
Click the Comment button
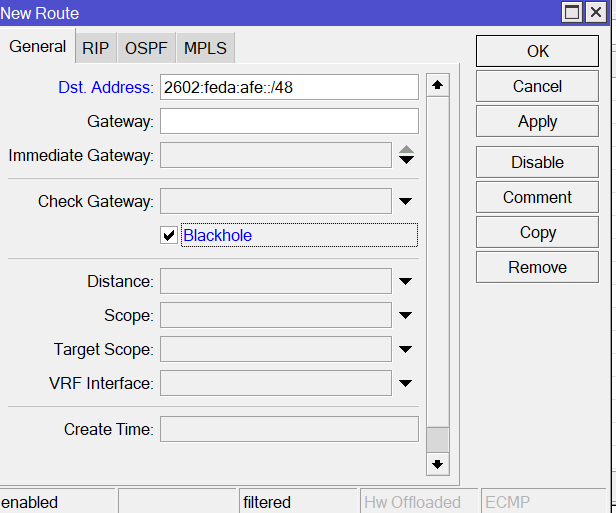click(x=537, y=197)
